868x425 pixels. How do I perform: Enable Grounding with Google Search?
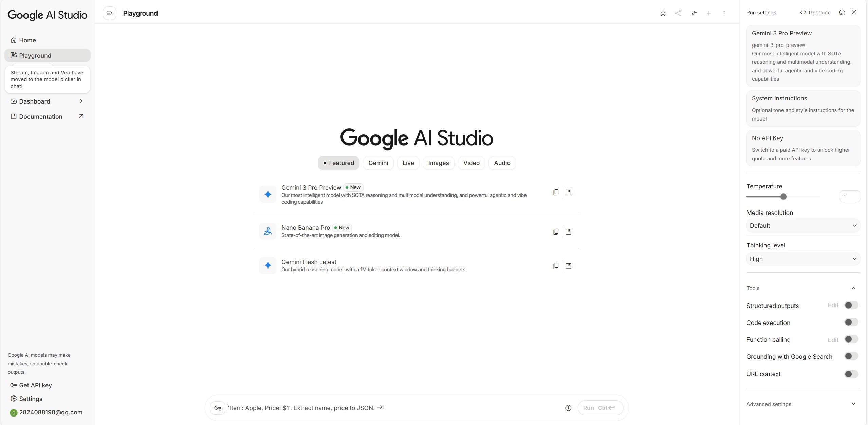coord(851,356)
